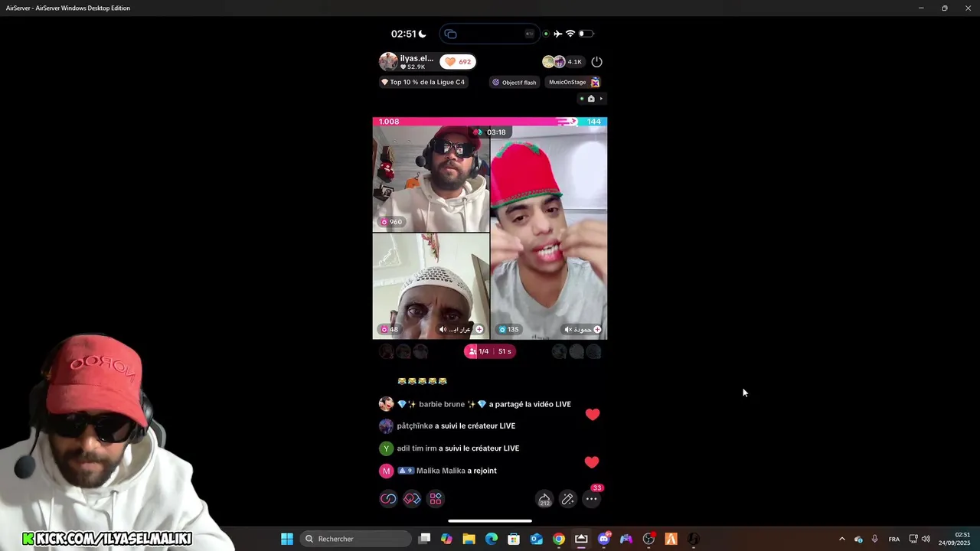
Task: Follow right guest with plus button
Action: [x=597, y=330]
